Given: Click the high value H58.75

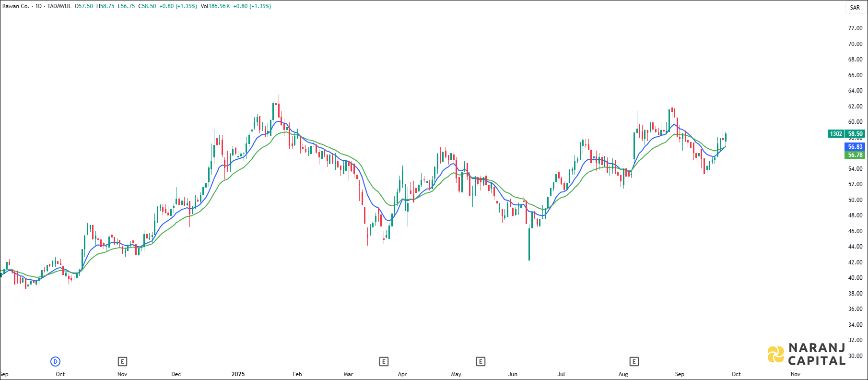Looking at the screenshot, I should [x=105, y=6].
